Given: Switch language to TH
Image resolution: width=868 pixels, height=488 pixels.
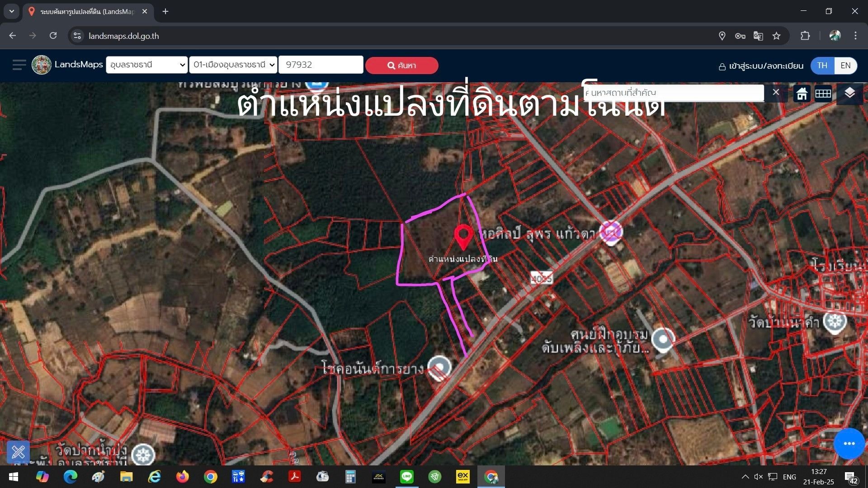Looking at the screenshot, I should tap(822, 66).
